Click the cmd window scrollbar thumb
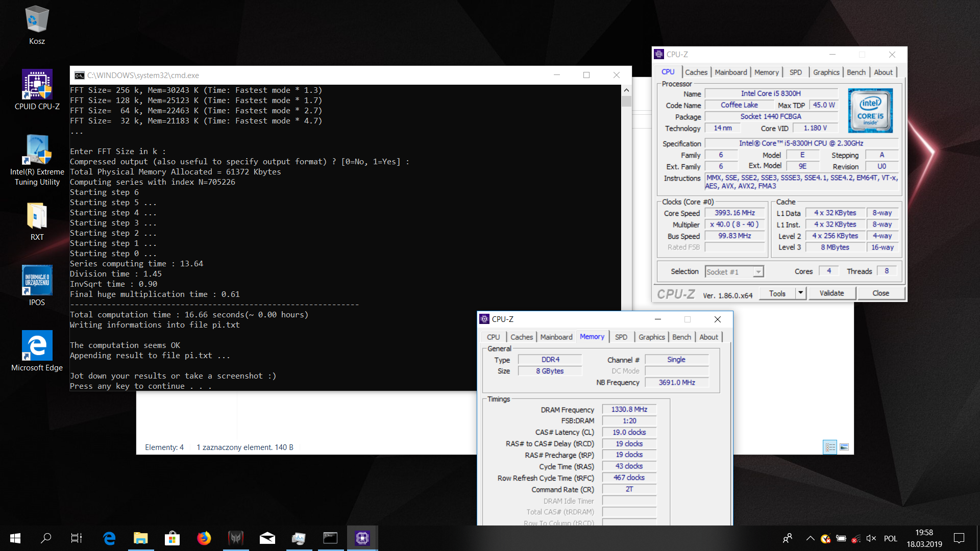The height and width of the screenshot is (551, 980). pyautogui.click(x=626, y=101)
